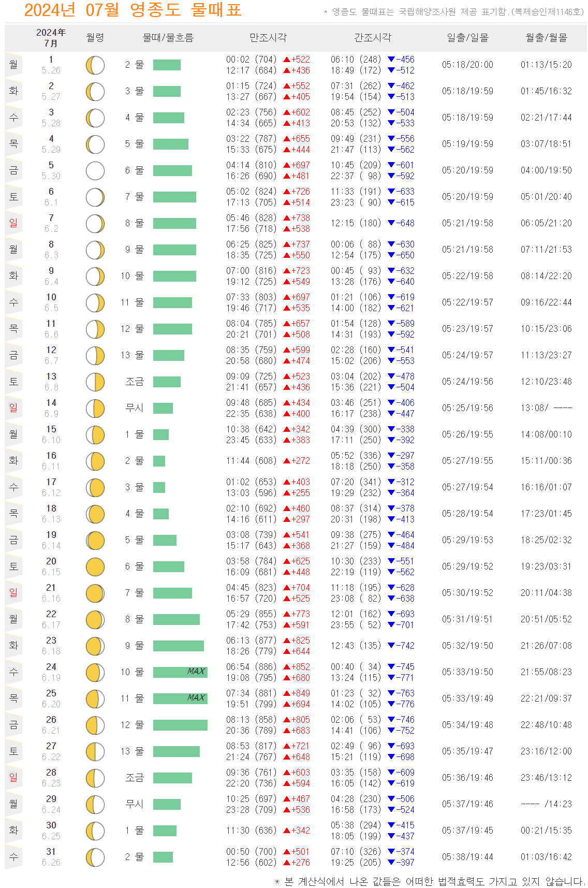Viewport: 588px width, 888px height.
Task: Click the red 일 day label for July 21
Action: point(13,593)
